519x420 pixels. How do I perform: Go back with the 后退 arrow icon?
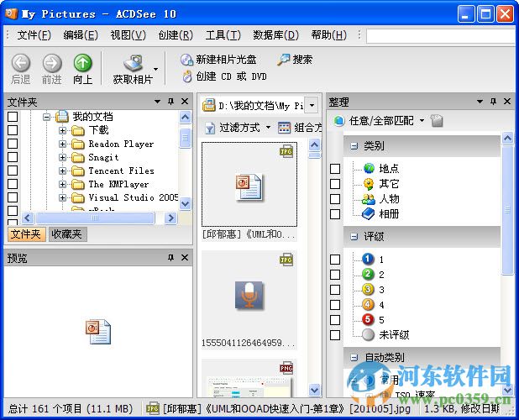pos(21,63)
